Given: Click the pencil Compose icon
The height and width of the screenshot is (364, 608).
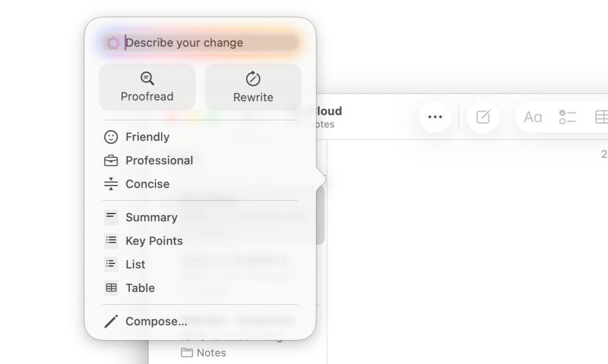Looking at the screenshot, I should coord(111,321).
